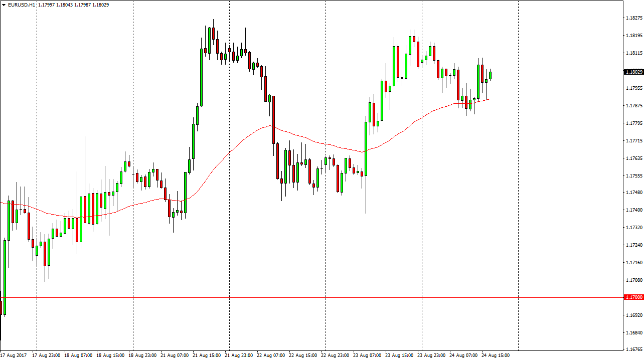Click the 24 Aug 15:00 time label

[x=496, y=355]
